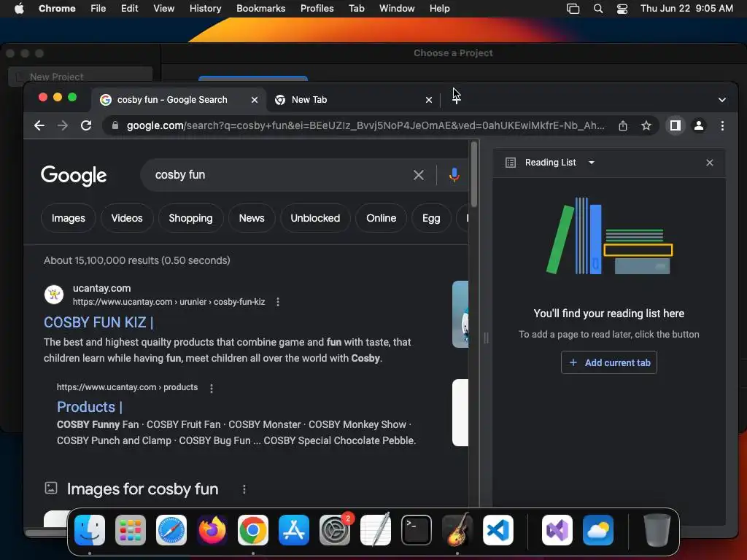
Task: Close the New Tab tab
Action: 429,100
